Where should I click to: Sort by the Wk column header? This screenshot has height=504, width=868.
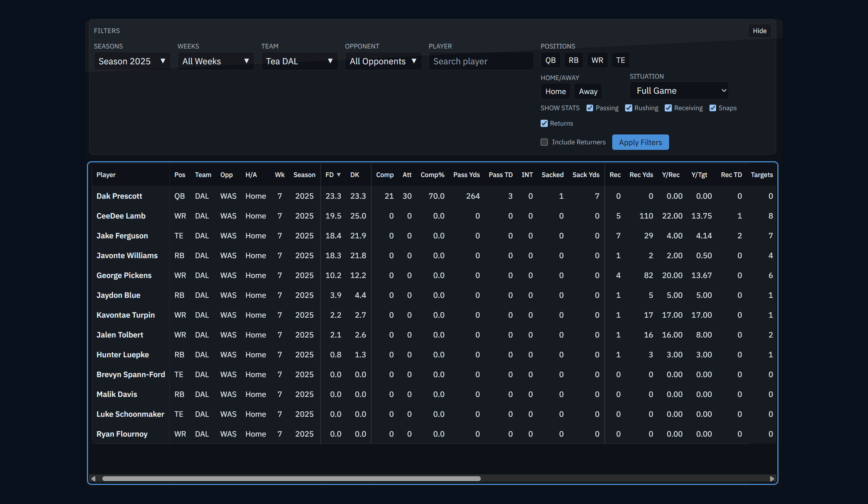(x=280, y=175)
